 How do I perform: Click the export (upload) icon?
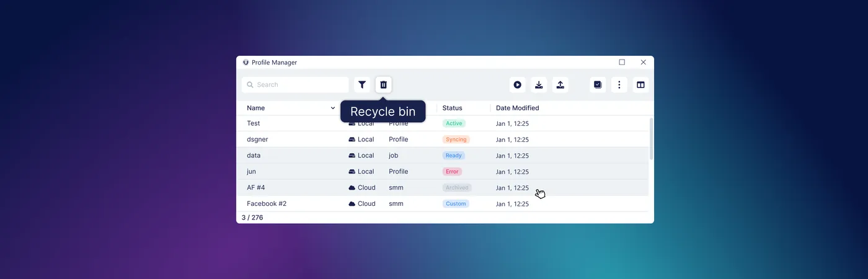click(x=560, y=85)
